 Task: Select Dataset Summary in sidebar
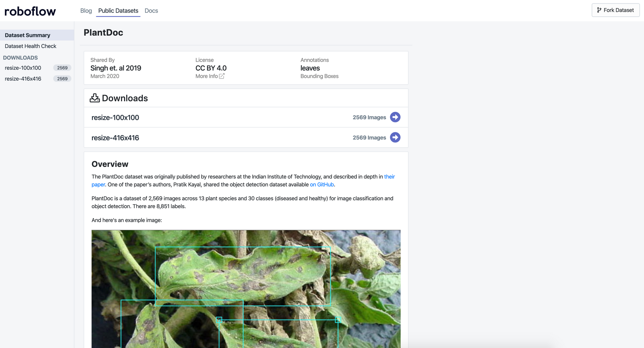click(x=27, y=35)
